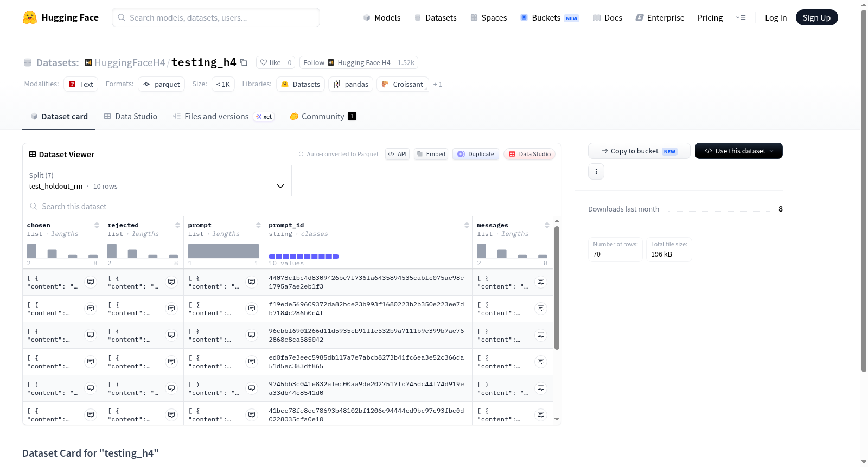Image resolution: width=868 pixels, height=467 pixels.
Task: Open rejected cell conversation icon in f19ede569609 row
Action: click(171, 309)
